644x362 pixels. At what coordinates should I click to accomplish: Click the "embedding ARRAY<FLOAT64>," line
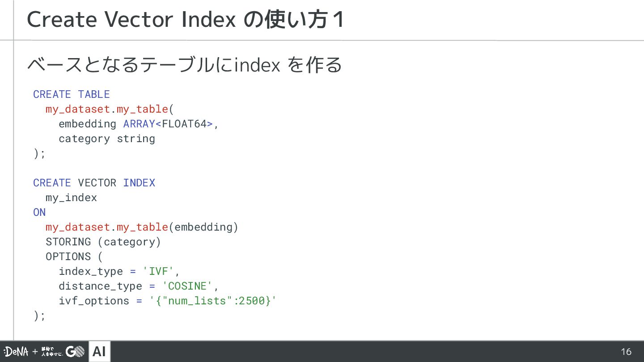(x=139, y=124)
